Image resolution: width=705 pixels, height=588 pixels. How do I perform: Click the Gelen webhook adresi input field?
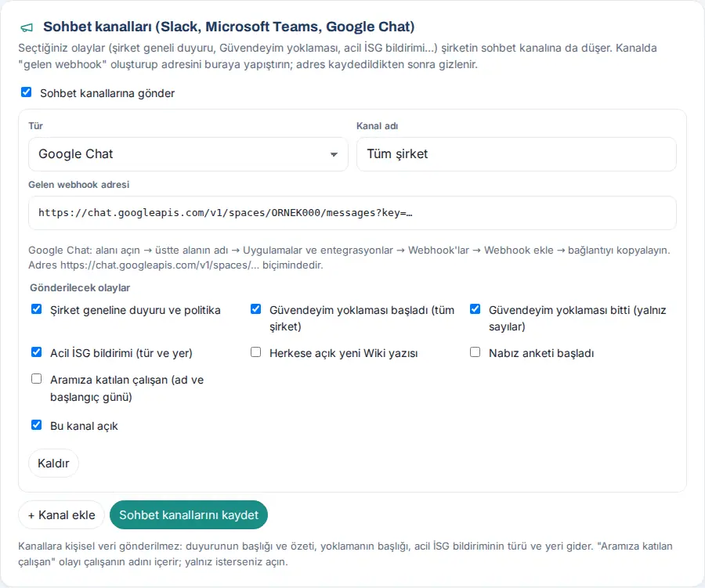pos(352,213)
